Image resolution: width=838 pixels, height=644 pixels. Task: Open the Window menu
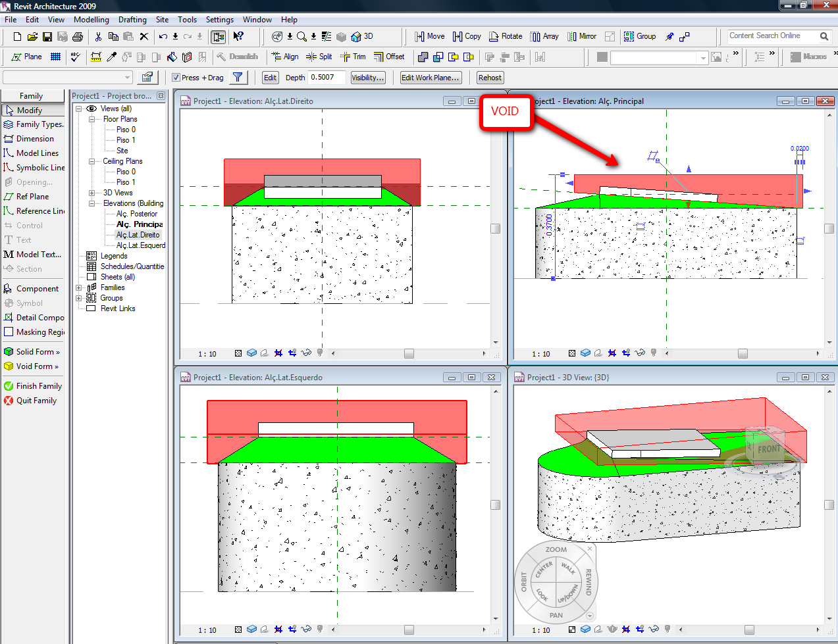click(x=257, y=20)
